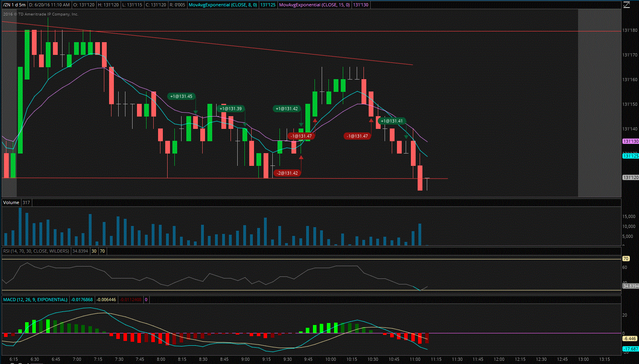This screenshot has height=364, width=639.
Task: Click the 10,000 volume axis label
Action: click(629, 226)
